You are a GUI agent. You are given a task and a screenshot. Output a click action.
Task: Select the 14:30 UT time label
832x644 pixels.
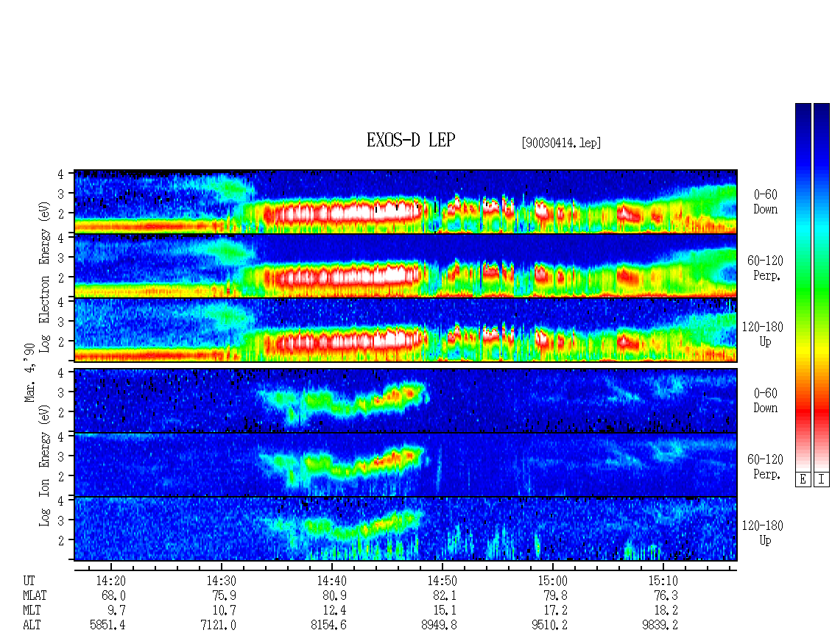(222, 581)
